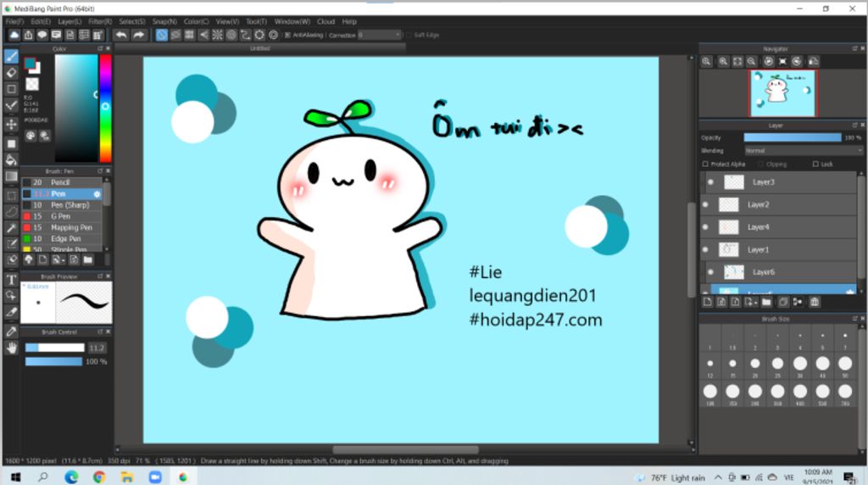This screenshot has height=485, width=868.
Task: Expand the add layer dropdown arrow
Action: [754, 304]
